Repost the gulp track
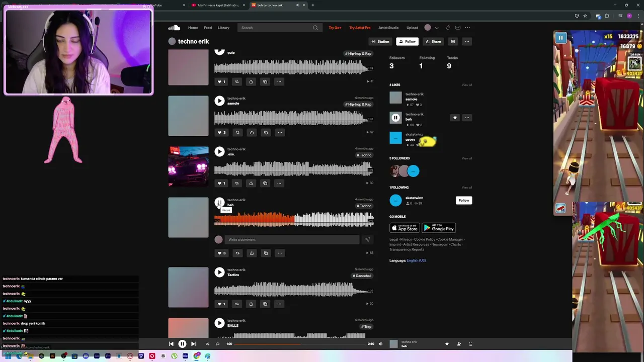The height and width of the screenshot is (362, 644). tap(237, 81)
